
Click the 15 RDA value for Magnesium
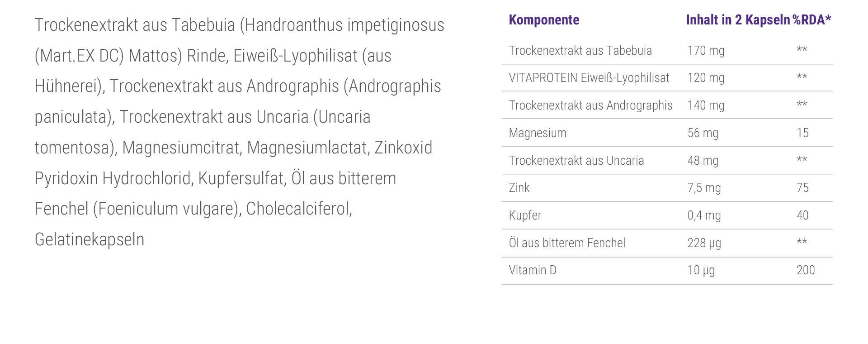[802, 133]
